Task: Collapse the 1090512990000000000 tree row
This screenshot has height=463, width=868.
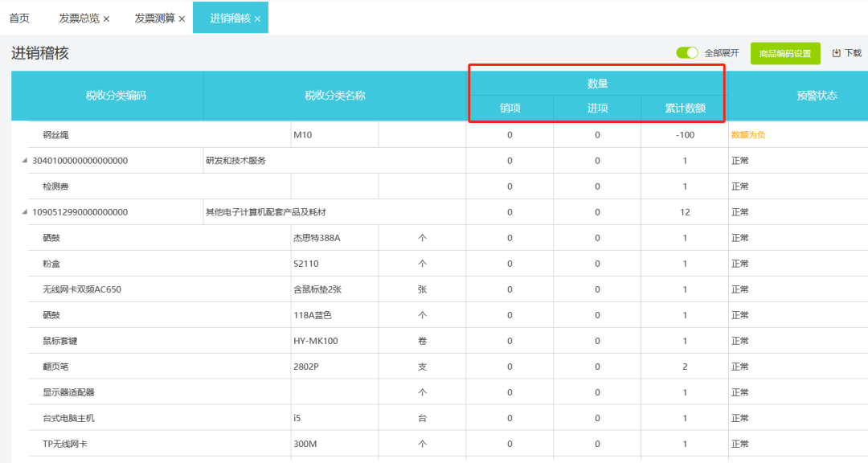Action: (24, 212)
